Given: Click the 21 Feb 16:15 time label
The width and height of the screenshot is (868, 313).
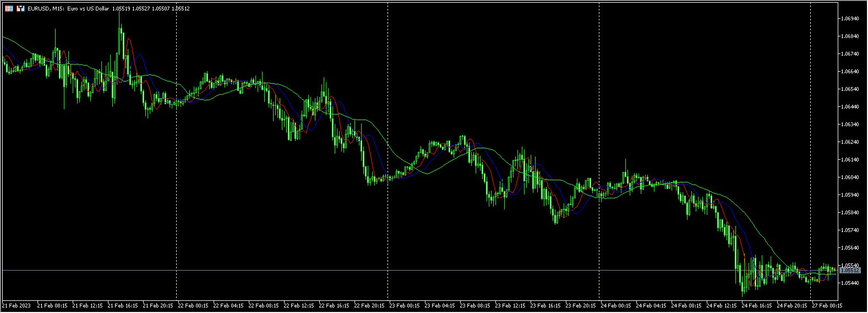Looking at the screenshot, I should (123, 305).
